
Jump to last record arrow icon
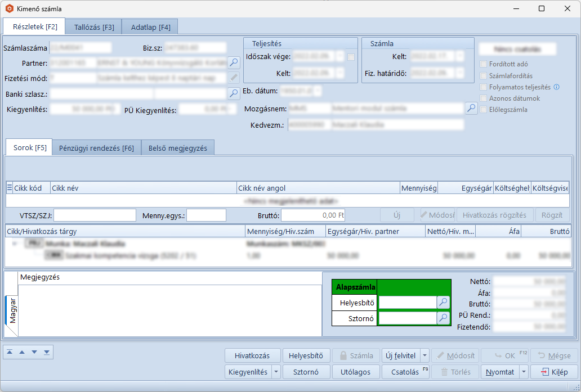point(46,352)
